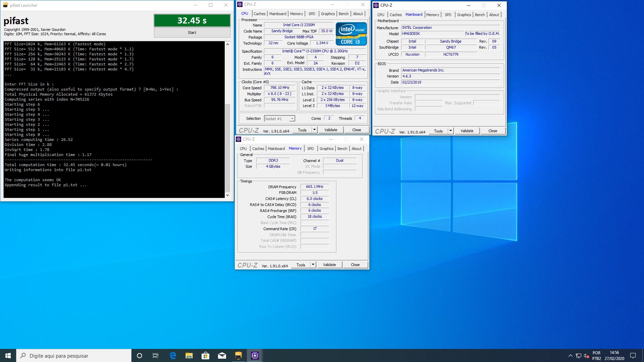Image resolution: width=644 pixels, height=362 pixels.
Task: Show hidden system tray icons
Action: 570,356
